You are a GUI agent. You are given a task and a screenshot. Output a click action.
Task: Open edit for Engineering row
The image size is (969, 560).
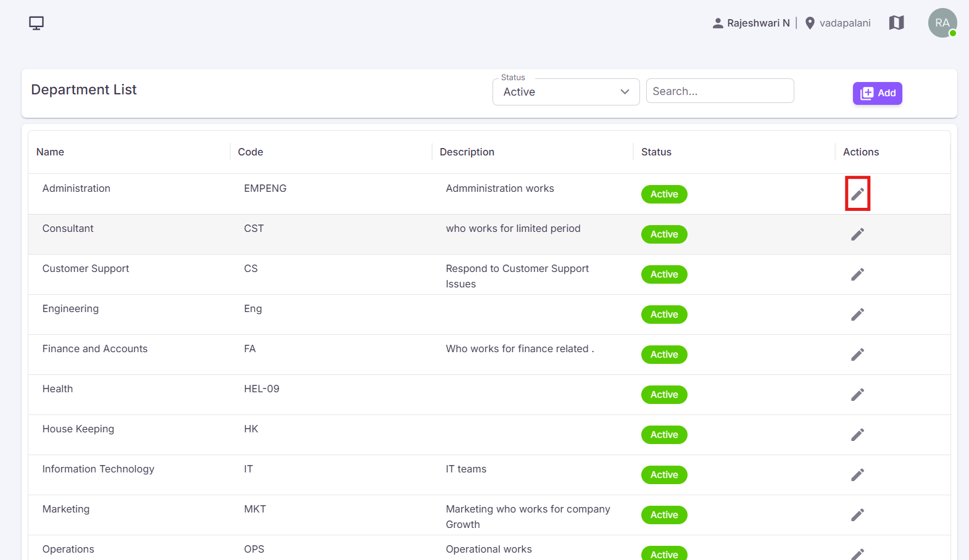click(x=857, y=315)
